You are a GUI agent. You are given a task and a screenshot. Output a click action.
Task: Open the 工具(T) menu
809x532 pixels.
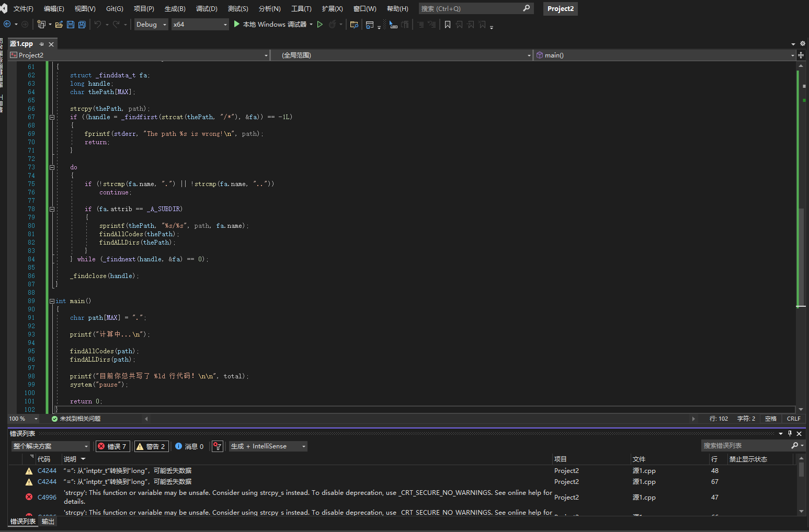[301, 8]
